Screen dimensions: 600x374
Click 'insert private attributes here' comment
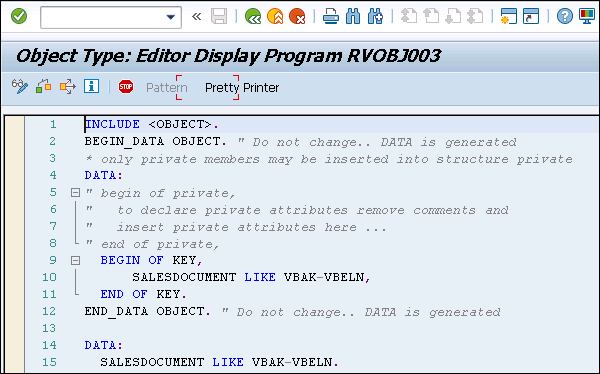251,227
